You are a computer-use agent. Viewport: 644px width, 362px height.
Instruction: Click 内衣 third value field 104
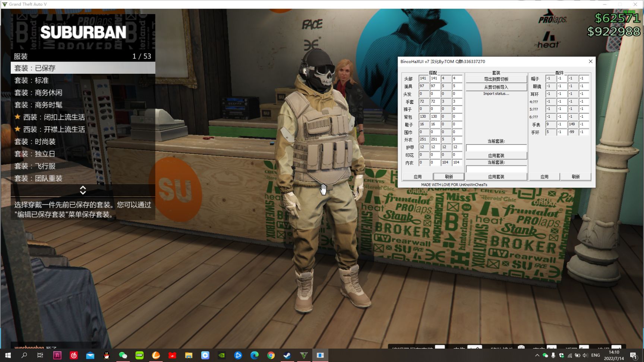click(446, 163)
